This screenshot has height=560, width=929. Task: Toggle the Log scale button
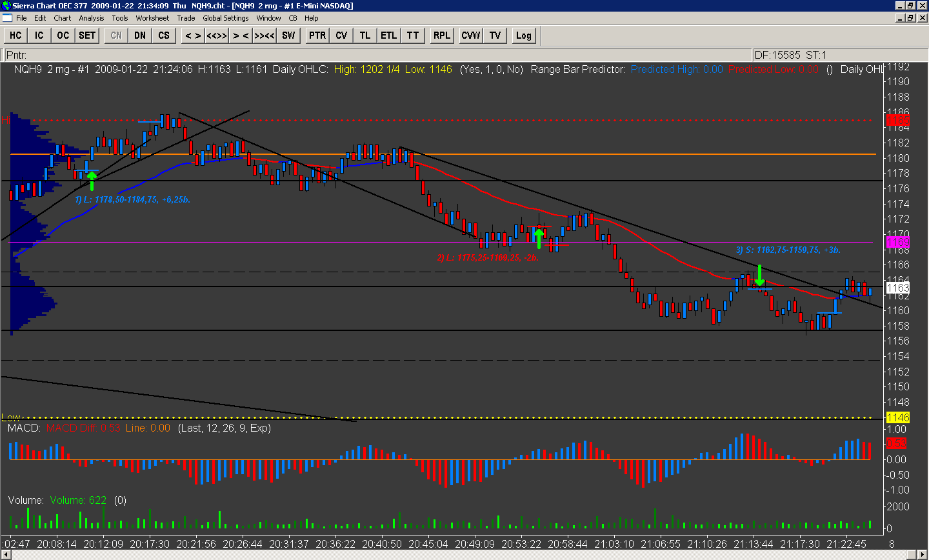point(524,35)
